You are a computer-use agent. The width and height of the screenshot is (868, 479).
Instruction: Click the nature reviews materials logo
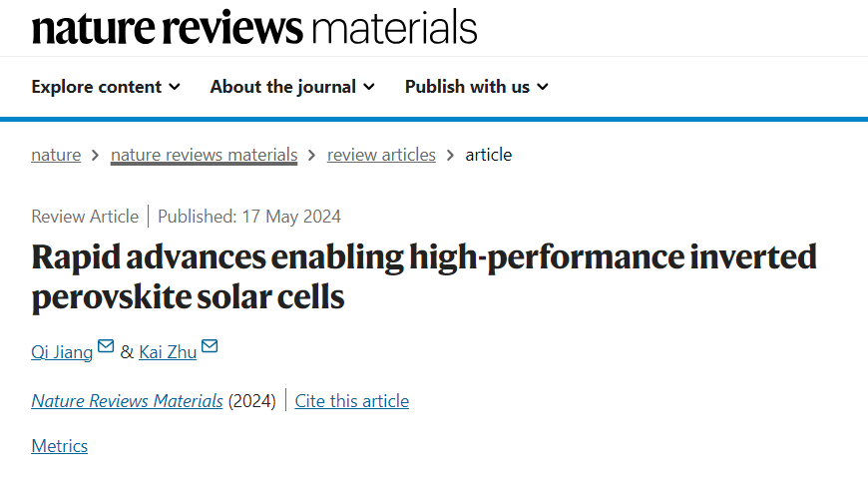254,27
